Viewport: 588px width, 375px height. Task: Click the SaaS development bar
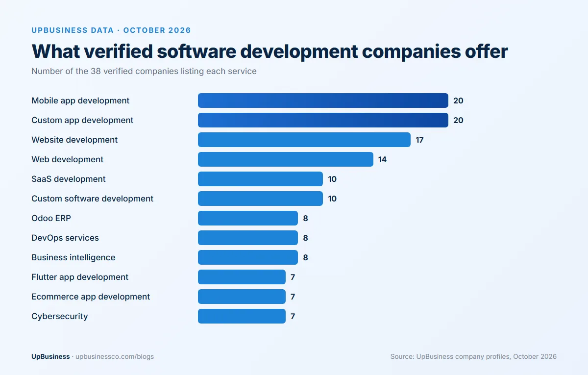pos(260,179)
